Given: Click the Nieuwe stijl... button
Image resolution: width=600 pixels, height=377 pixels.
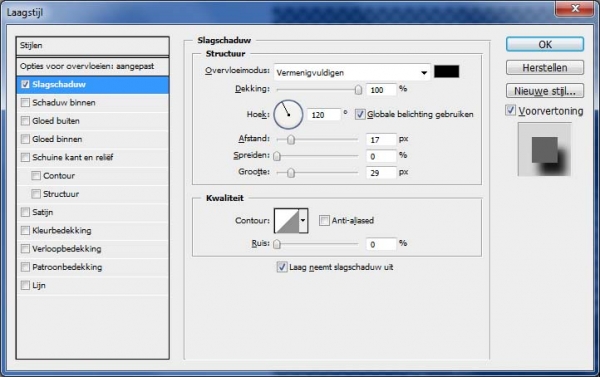Looking at the screenshot, I should (545, 91).
